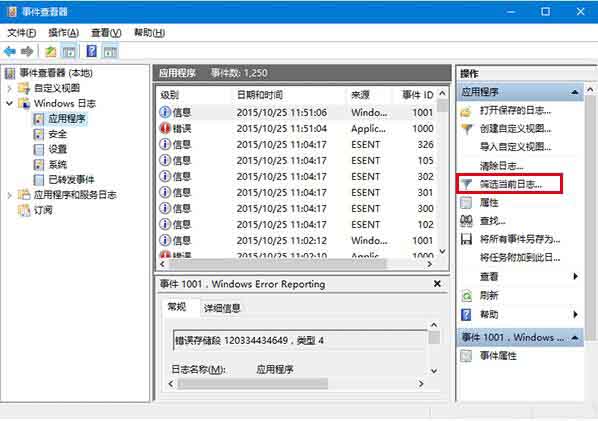Click 导入自定义视图... action
This screenshot has height=421, width=598.
(x=515, y=147)
